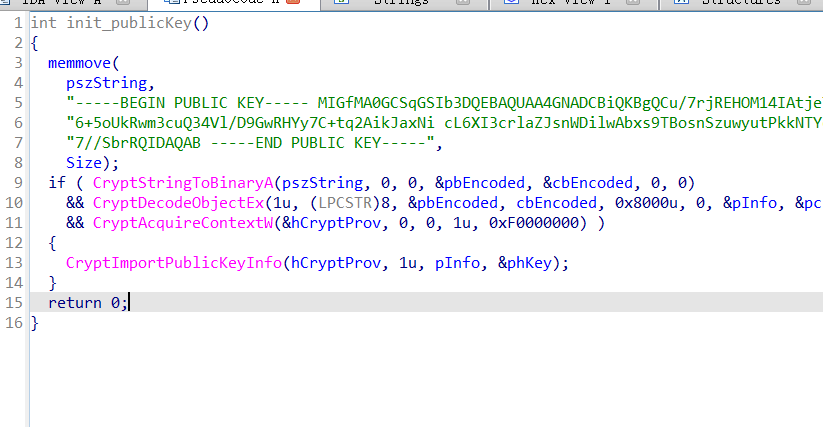823x427 pixels.
Task: Click hCryptProv in the CryptImportPublicKeyInfo call
Action: (336, 263)
